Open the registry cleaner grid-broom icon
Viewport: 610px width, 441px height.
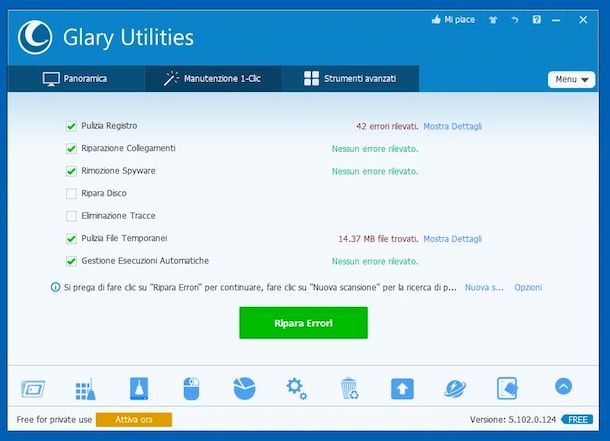[x=85, y=389]
